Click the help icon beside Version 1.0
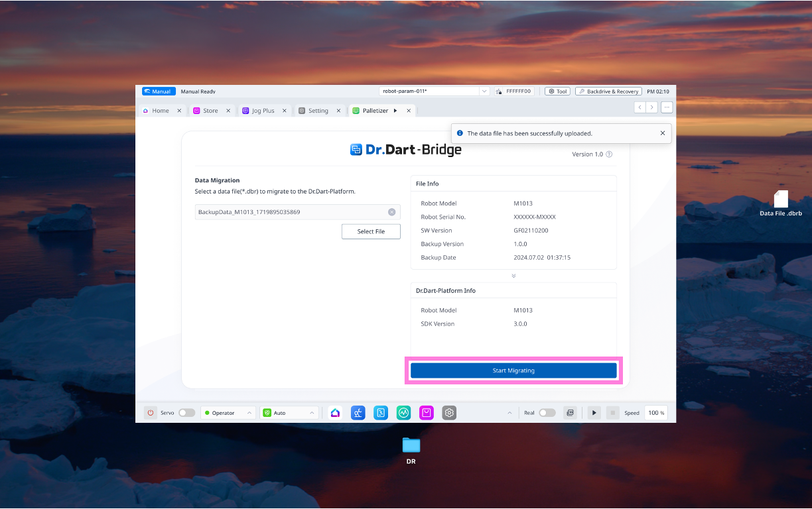 [x=609, y=154]
